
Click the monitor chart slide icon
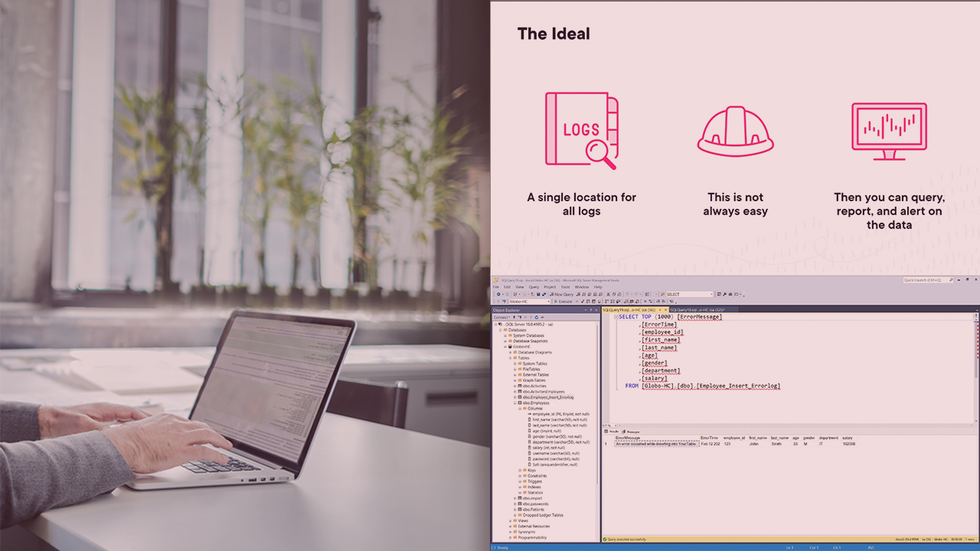click(x=889, y=131)
